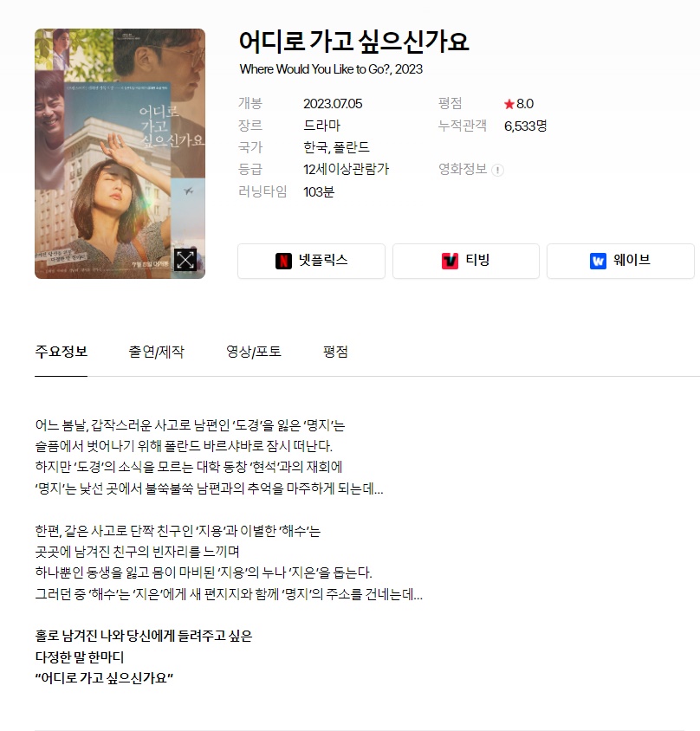Open the 평점 tab
The width and height of the screenshot is (700, 731).
point(335,352)
